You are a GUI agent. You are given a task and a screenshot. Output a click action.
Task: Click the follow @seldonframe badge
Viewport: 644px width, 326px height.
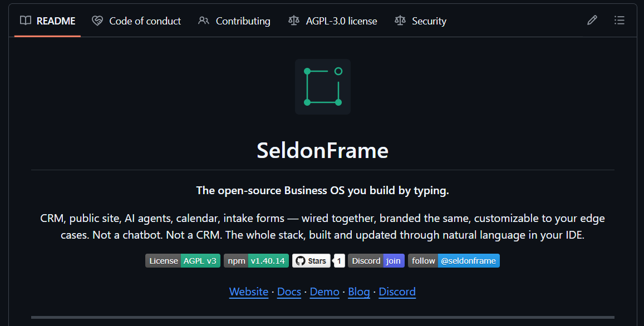point(454,261)
